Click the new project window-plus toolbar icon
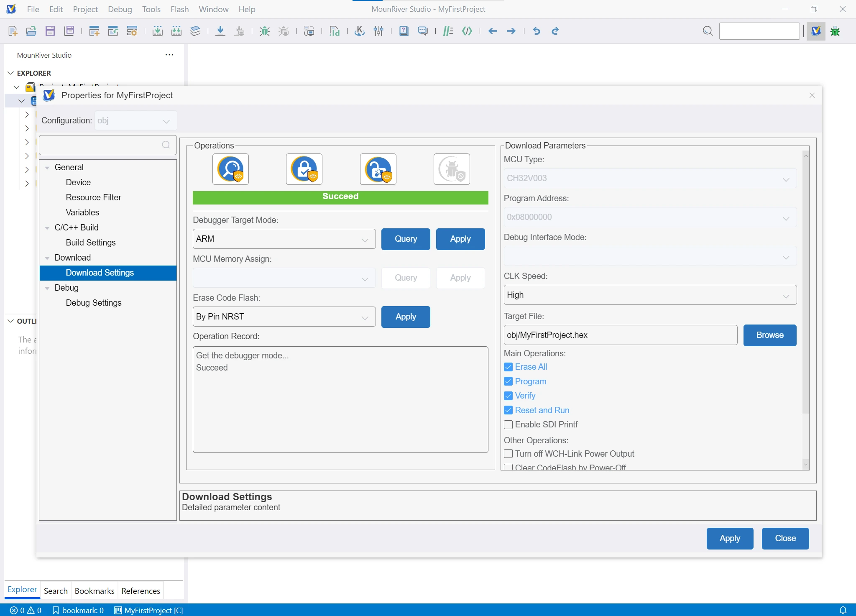The image size is (856, 616). [x=95, y=31]
